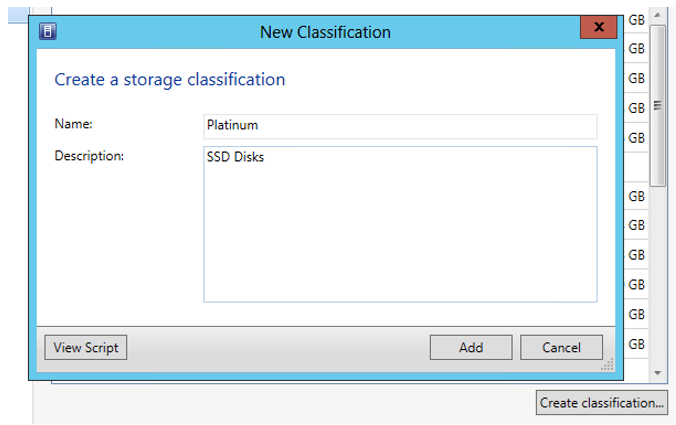Select the bottommost GB cell in background list

point(636,344)
